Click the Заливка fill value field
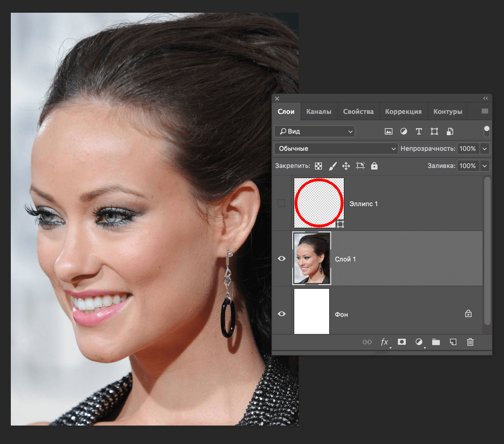The width and height of the screenshot is (504, 444). pyautogui.click(x=468, y=166)
